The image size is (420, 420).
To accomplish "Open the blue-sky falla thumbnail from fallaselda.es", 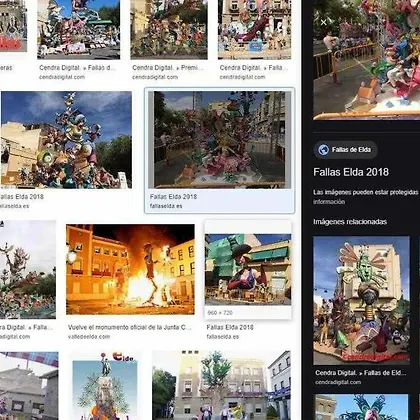I will [66, 140].
